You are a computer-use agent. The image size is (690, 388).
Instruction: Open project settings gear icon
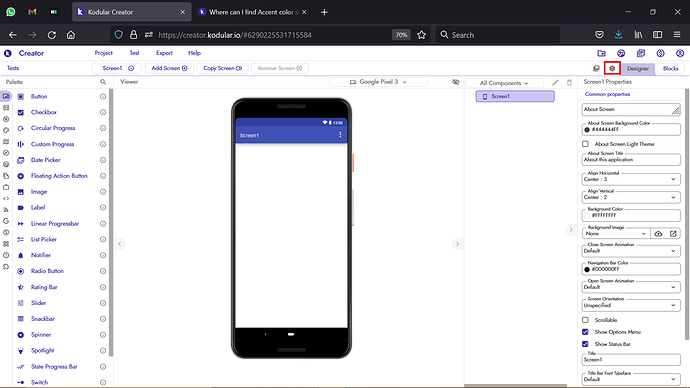[612, 68]
